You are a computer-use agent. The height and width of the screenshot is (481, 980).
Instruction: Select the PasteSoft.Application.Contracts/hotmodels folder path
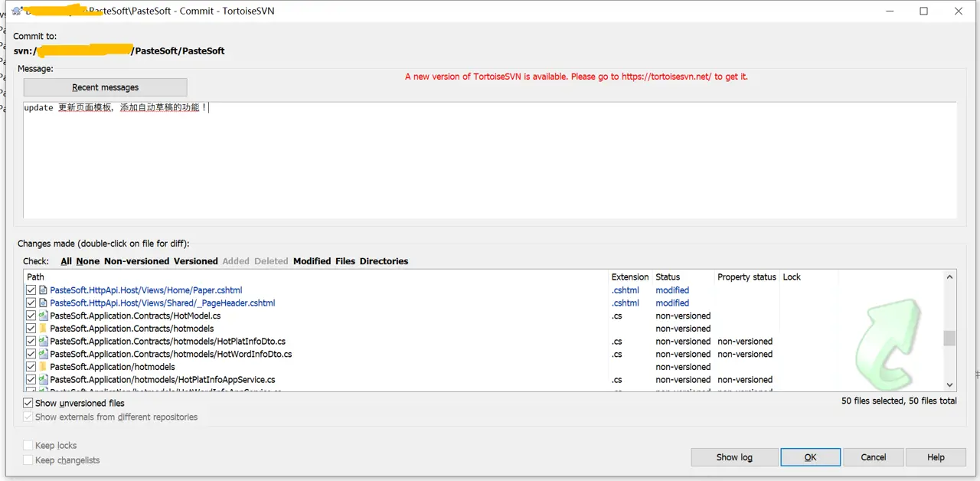132,329
